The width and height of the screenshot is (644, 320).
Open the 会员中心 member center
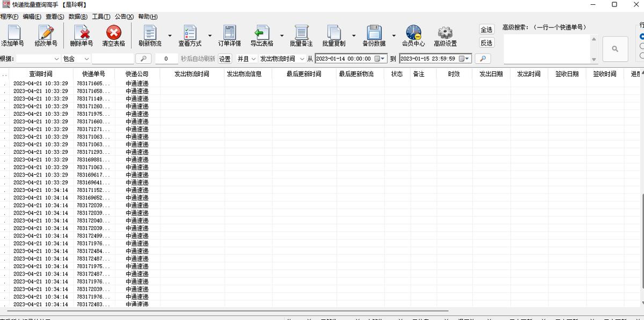tap(413, 35)
